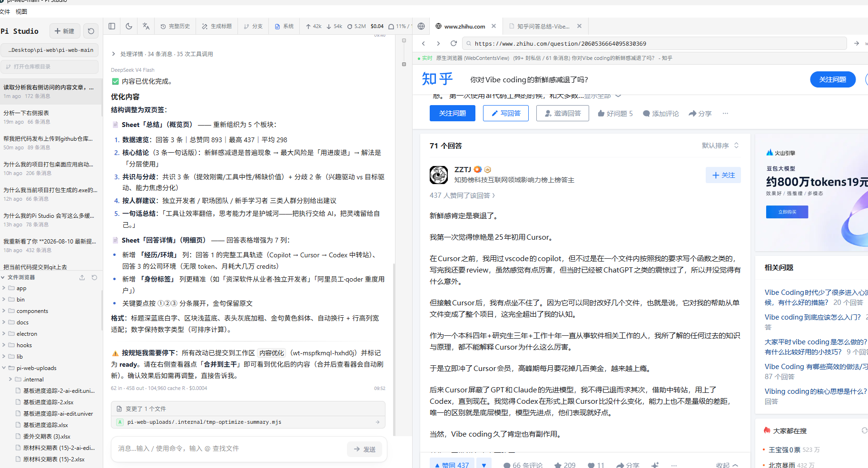Click the go arrow right of the URL bar
This screenshot has height=468, width=868.
856,43
